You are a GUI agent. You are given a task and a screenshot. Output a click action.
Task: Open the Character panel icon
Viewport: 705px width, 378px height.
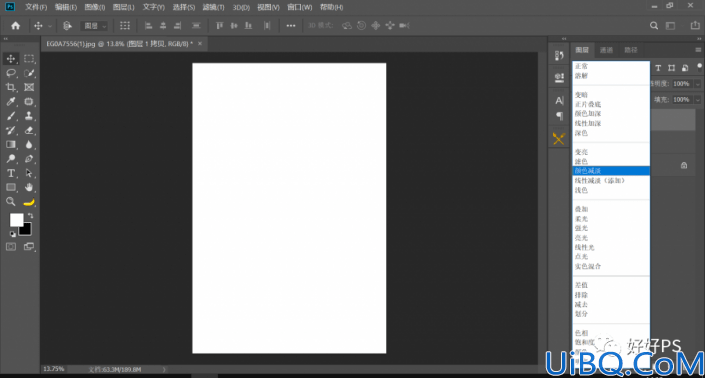559,101
